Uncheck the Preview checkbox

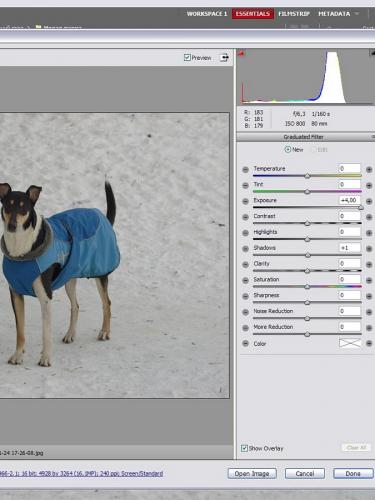pos(187,57)
